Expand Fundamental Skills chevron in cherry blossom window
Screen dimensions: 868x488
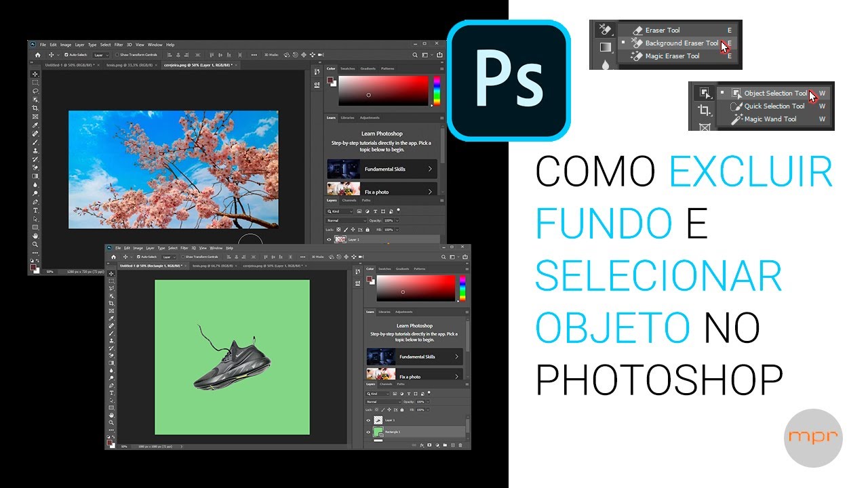pyautogui.click(x=430, y=169)
